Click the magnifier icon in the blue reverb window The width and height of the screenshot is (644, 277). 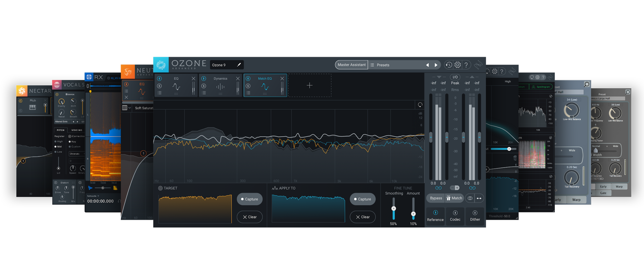click(586, 84)
